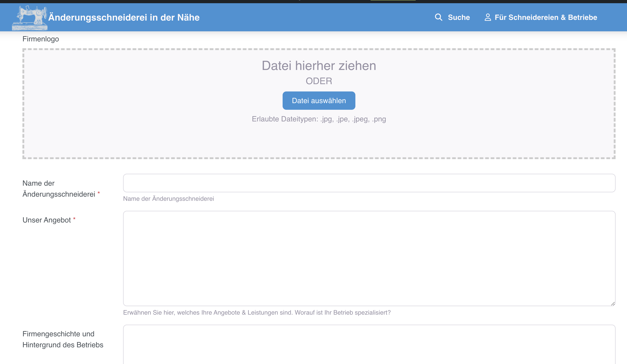Open Für Schneidereien & Betriebe menu

coord(541,17)
